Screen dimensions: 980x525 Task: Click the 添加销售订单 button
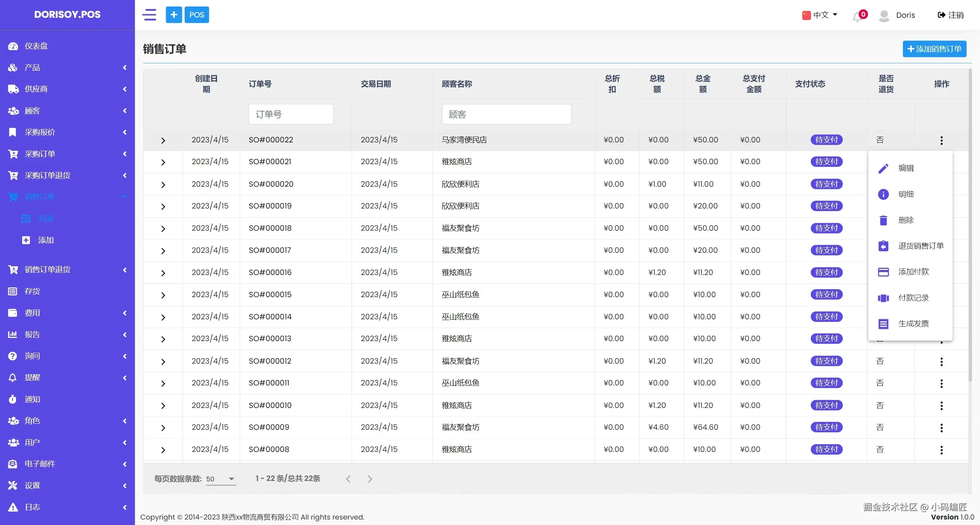tap(934, 49)
